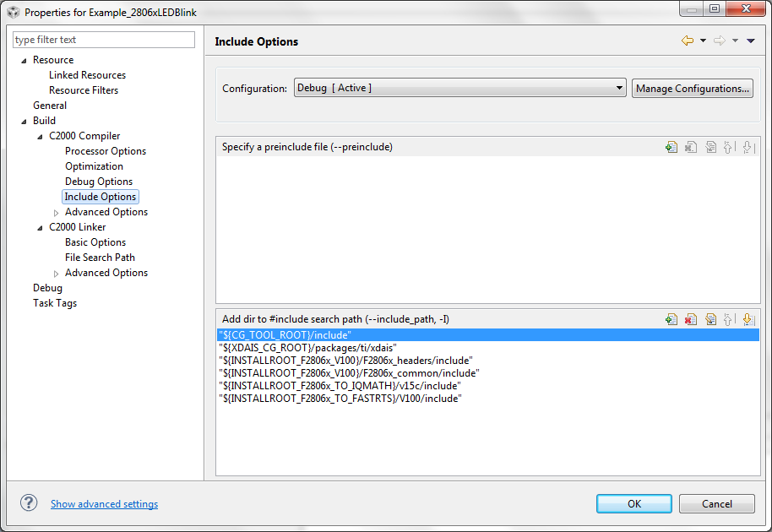The height and width of the screenshot is (532, 772).
Task: Confirm with the OK button
Action: pyautogui.click(x=634, y=504)
